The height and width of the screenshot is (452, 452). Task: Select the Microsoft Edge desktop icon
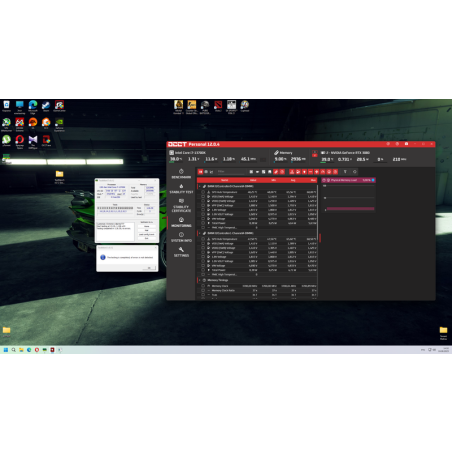[33, 107]
